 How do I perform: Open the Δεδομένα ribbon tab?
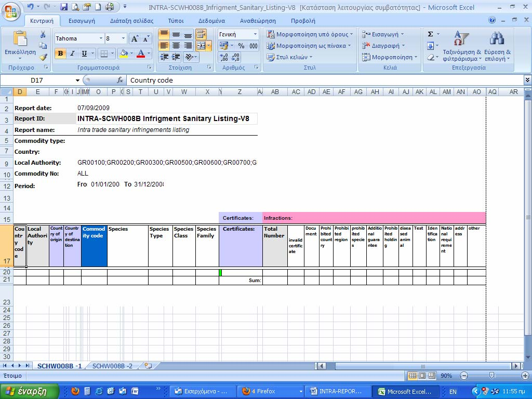[212, 21]
